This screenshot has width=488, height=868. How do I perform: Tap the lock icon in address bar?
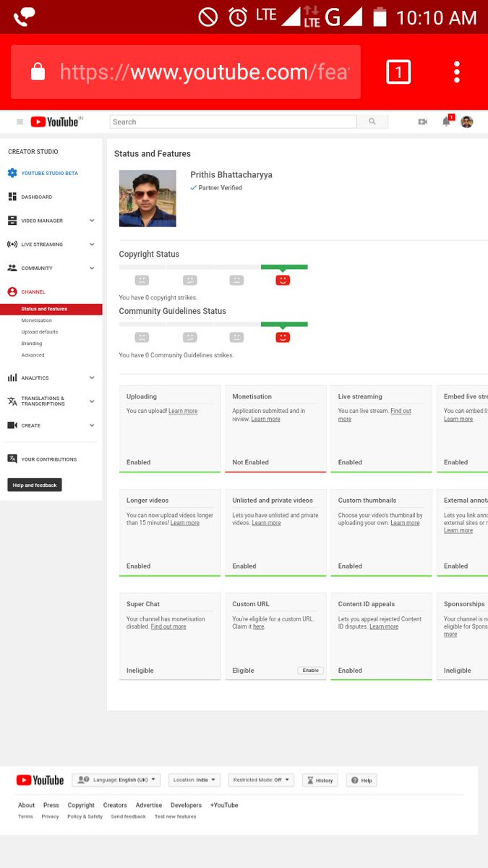[38, 72]
